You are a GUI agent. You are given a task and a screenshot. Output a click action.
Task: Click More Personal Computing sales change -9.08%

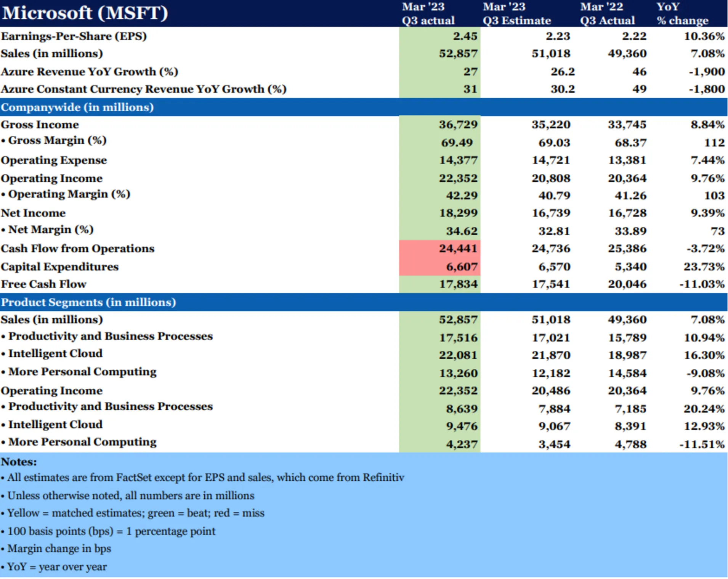point(706,373)
